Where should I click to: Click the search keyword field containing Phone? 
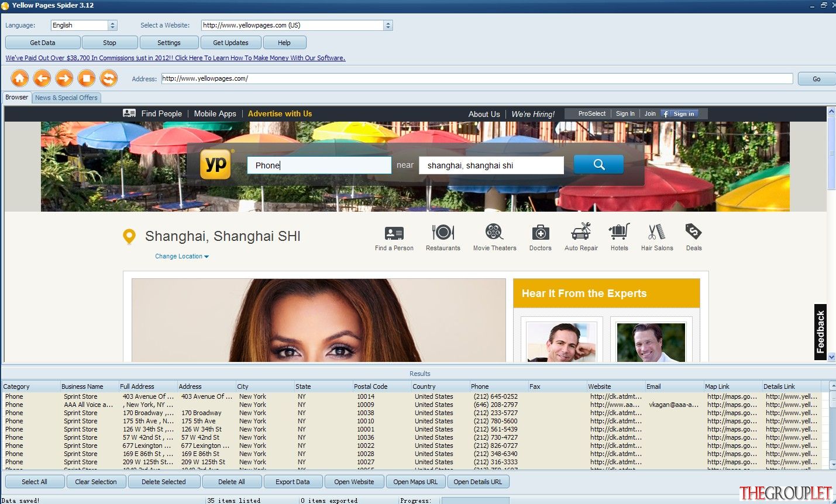coord(319,165)
